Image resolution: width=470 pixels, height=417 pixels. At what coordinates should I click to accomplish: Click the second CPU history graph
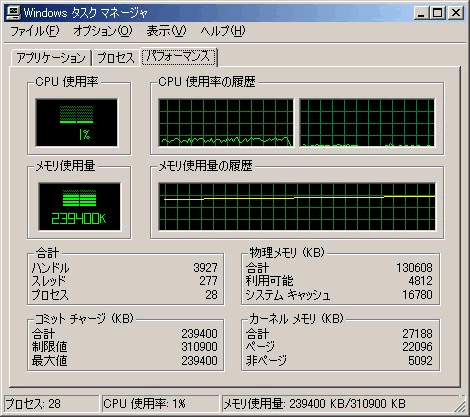click(x=367, y=122)
